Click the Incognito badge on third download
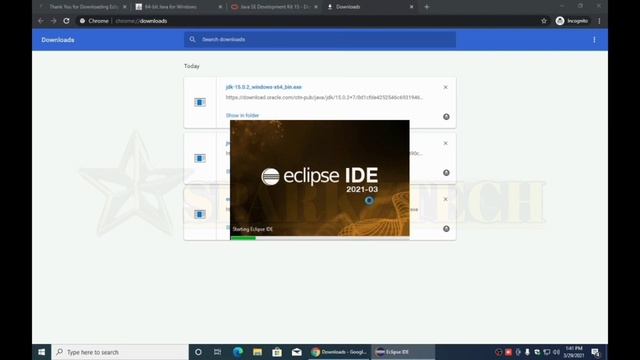 tap(446, 229)
